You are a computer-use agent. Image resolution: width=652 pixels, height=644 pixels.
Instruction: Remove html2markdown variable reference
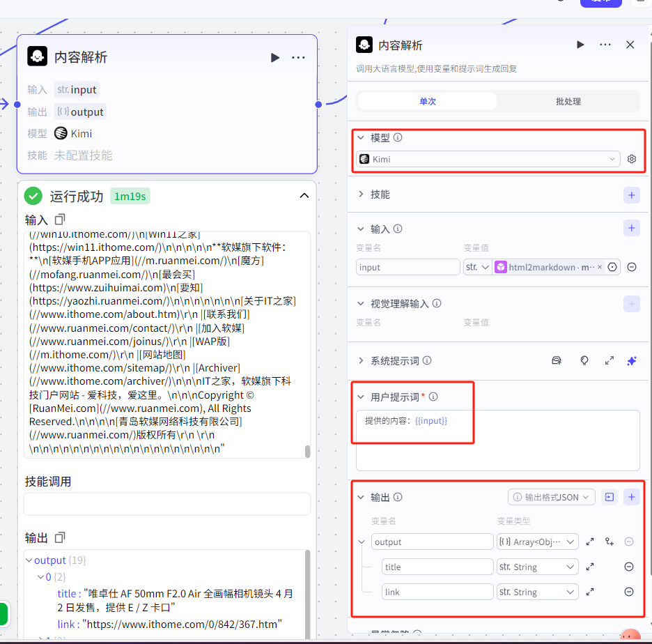[600, 267]
